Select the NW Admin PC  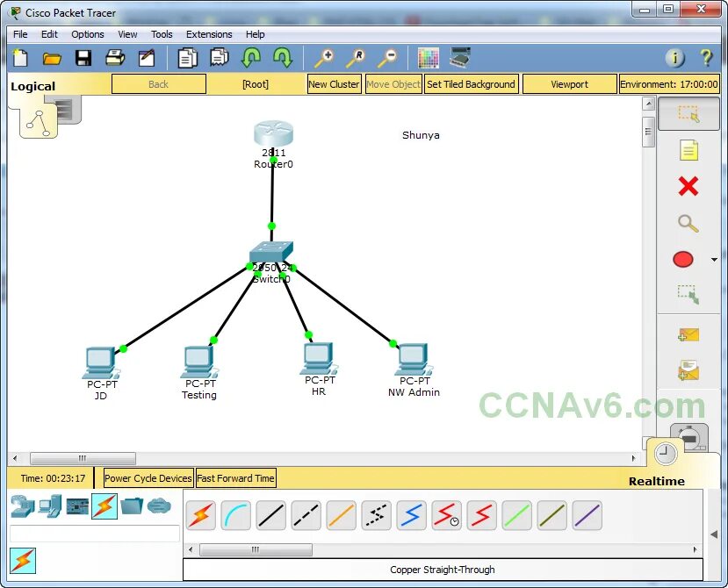tap(414, 360)
